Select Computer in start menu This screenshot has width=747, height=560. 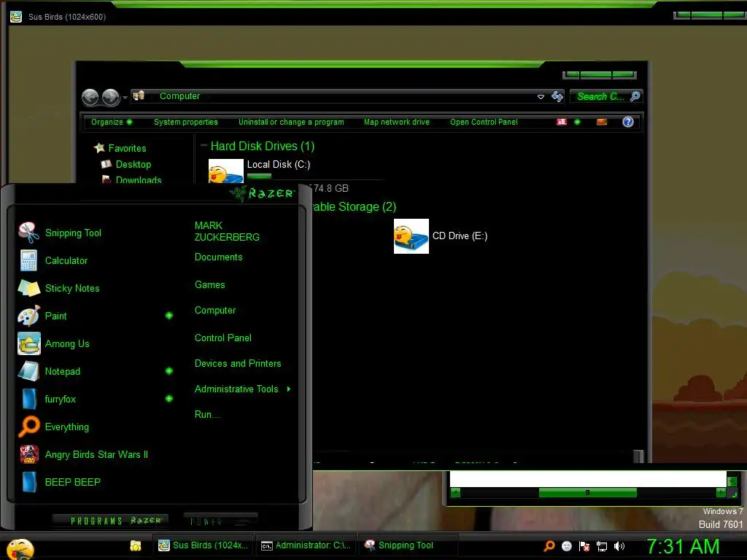click(x=215, y=311)
